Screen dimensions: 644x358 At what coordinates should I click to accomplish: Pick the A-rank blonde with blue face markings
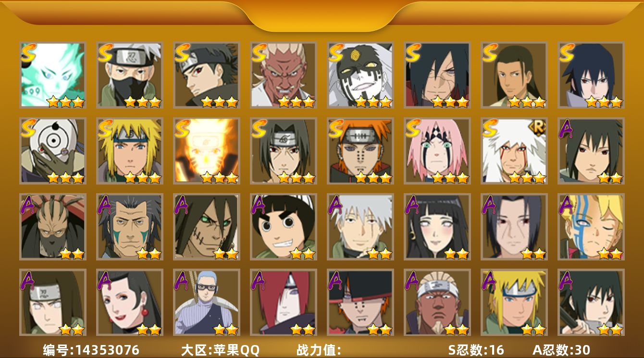(591, 227)
